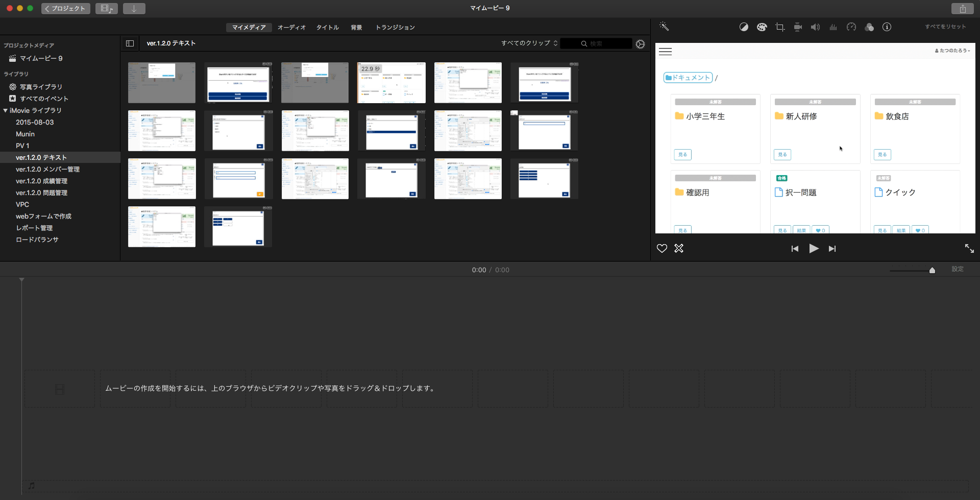Click the timeline zoom slider handle

tap(932, 270)
